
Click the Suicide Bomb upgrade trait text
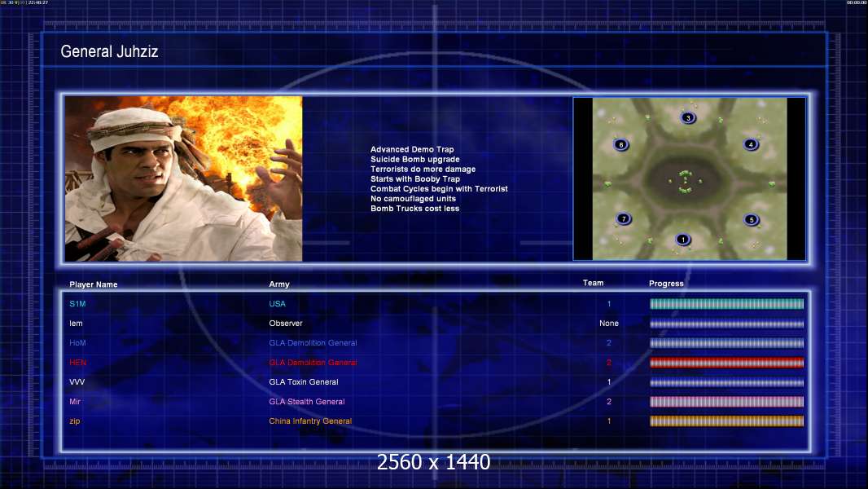pyautogui.click(x=414, y=159)
